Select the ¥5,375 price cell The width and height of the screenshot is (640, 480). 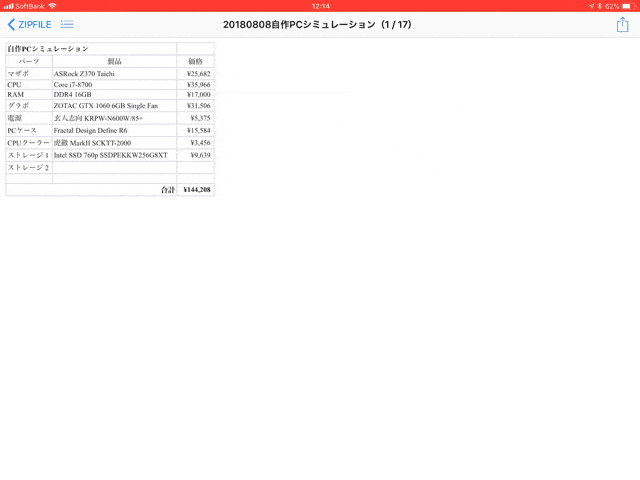[x=196, y=118]
